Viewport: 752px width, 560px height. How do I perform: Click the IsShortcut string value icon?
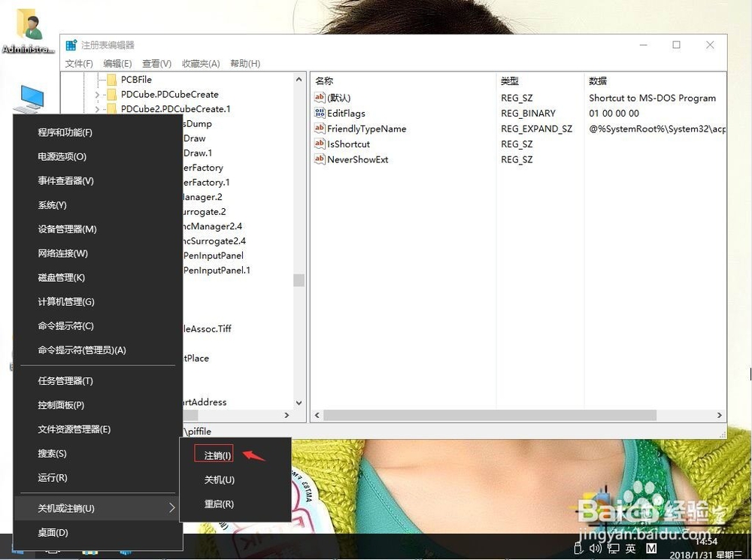click(320, 144)
